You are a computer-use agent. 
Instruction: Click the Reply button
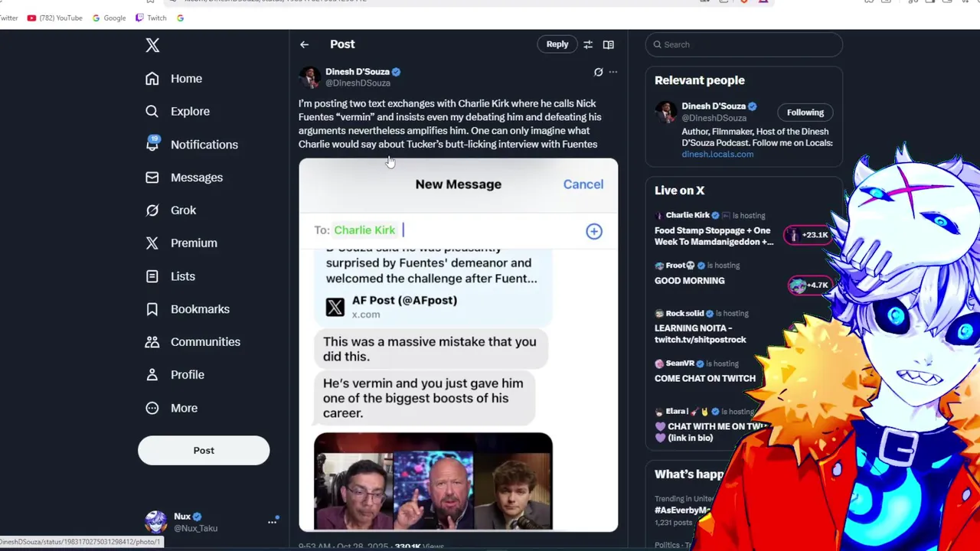[x=557, y=44]
